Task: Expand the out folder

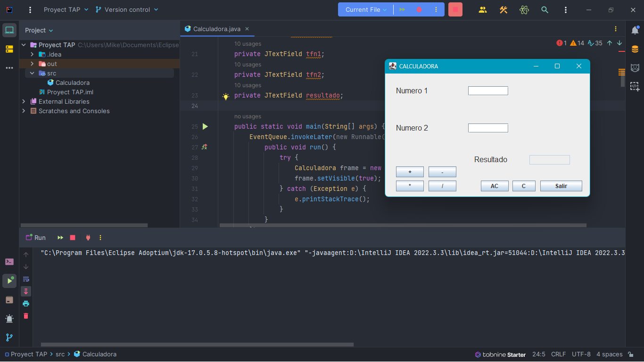Action: point(32,64)
